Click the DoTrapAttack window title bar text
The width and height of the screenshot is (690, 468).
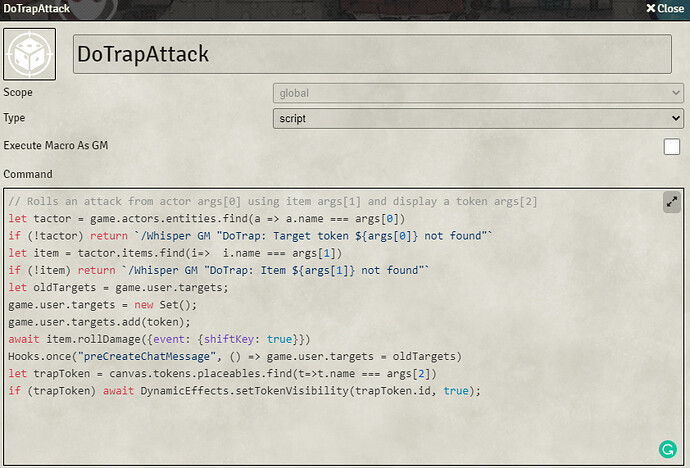click(x=37, y=8)
